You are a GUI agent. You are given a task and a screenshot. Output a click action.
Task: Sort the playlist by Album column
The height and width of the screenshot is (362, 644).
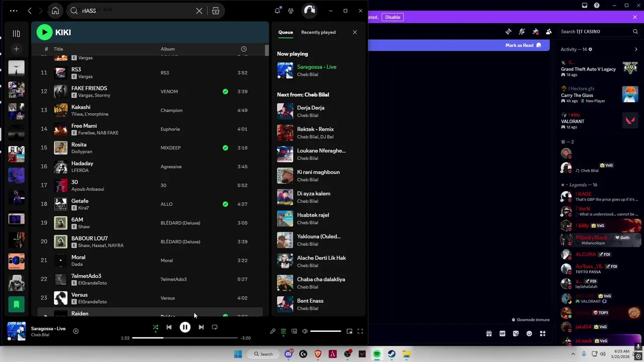168,49
